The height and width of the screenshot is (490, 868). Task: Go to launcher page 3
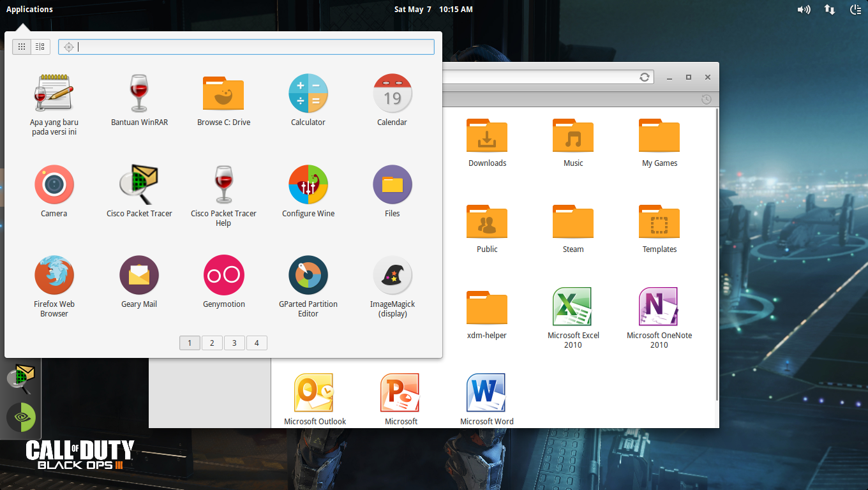tap(234, 343)
